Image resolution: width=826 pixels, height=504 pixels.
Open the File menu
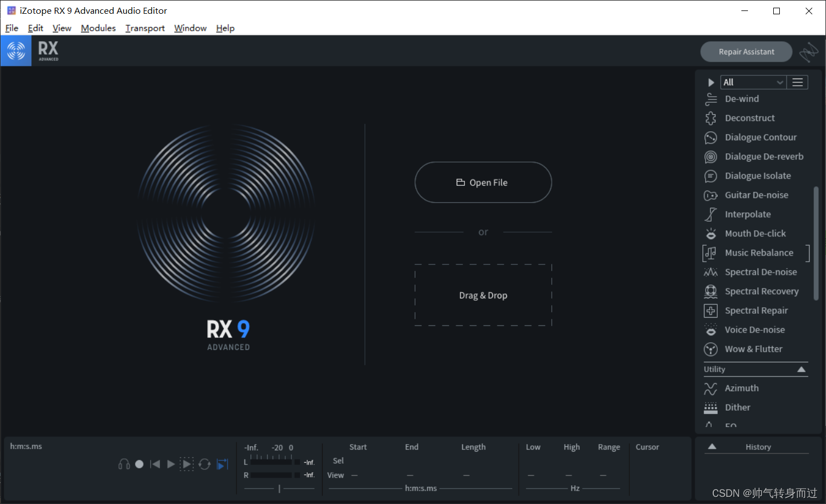(x=12, y=28)
